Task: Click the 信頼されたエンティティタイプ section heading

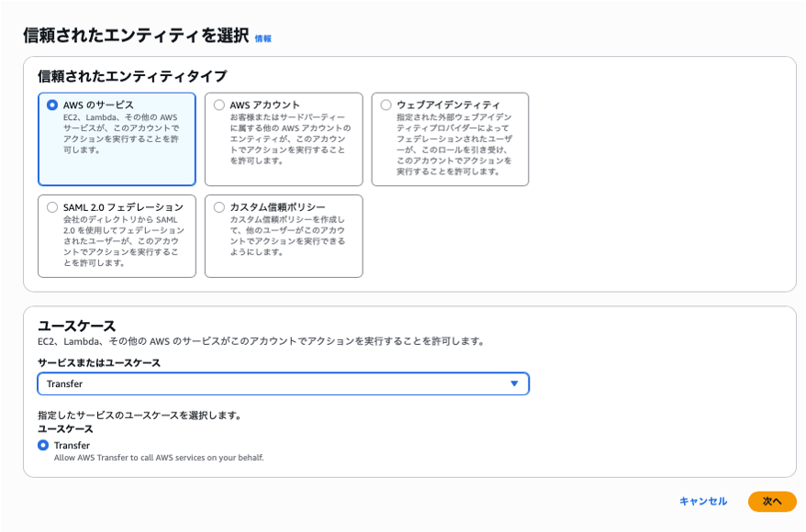Action: pos(132,76)
